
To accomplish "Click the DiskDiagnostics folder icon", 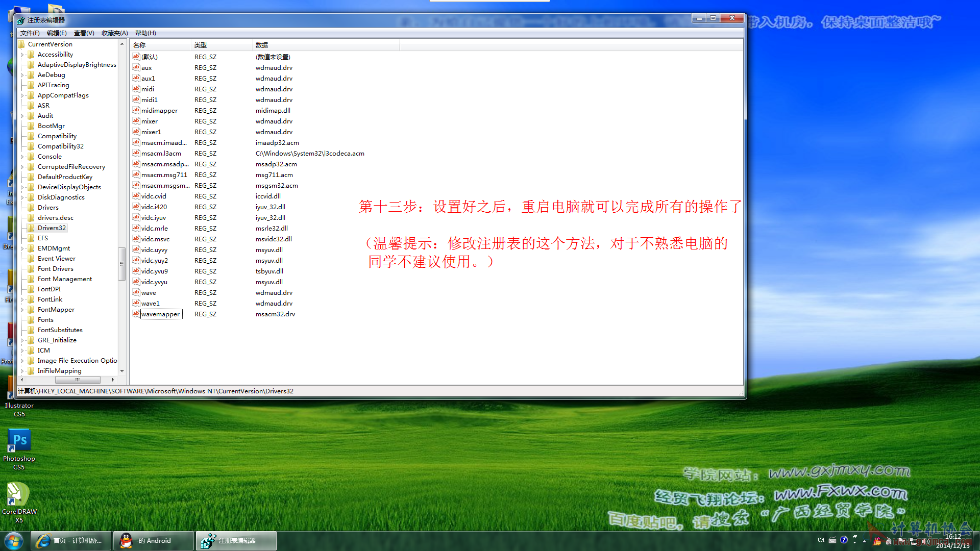I will pyautogui.click(x=31, y=197).
